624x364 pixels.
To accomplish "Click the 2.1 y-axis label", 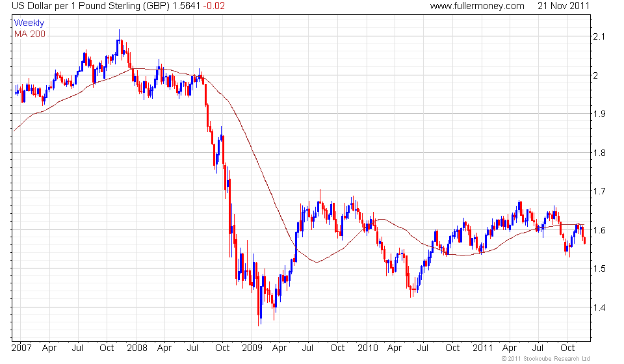I will click(599, 36).
